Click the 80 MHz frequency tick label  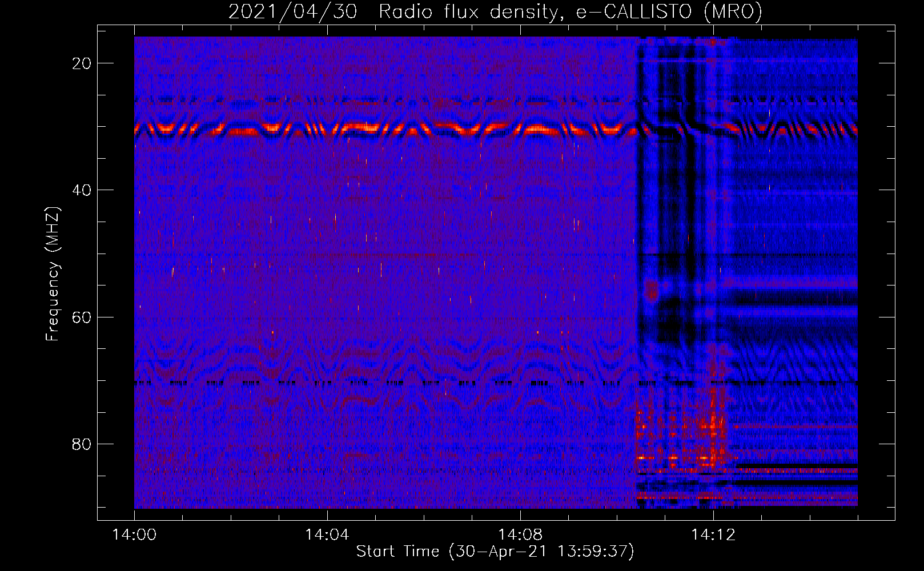pos(82,444)
